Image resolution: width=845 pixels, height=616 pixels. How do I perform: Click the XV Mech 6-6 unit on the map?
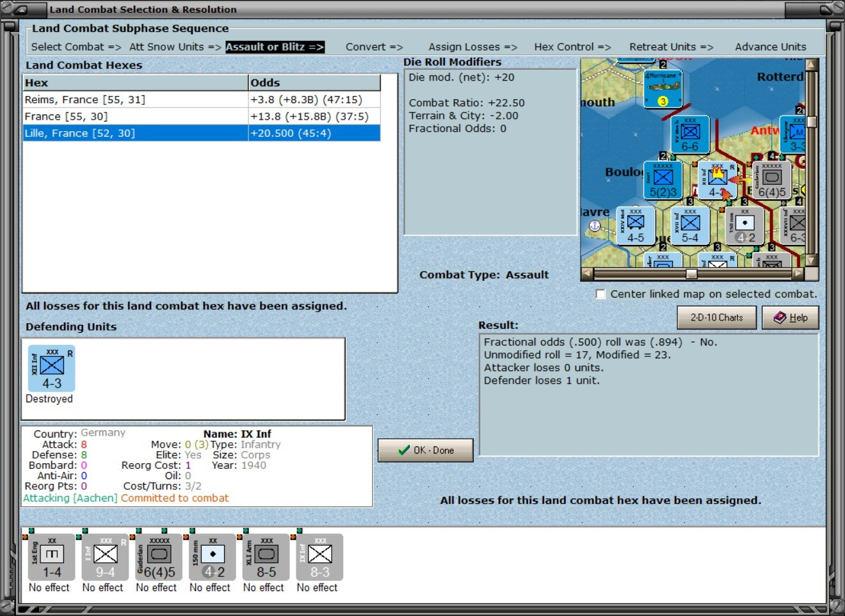pyautogui.click(x=689, y=134)
